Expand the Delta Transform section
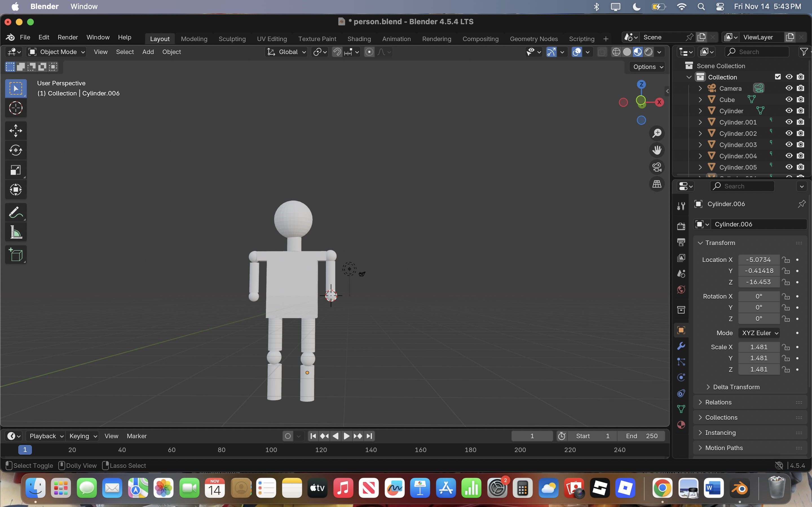The image size is (812, 507). pos(736,387)
